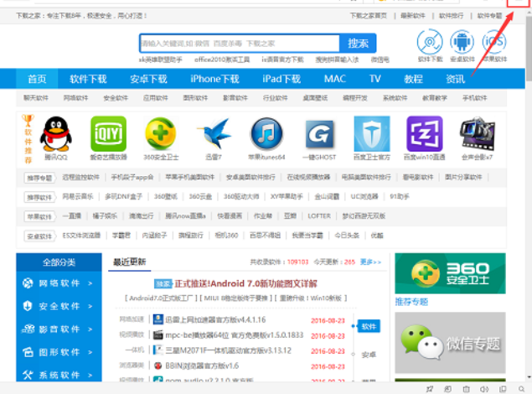Open the iPad下载 navigation tab
The width and height of the screenshot is (532, 394).
click(281, 79)
